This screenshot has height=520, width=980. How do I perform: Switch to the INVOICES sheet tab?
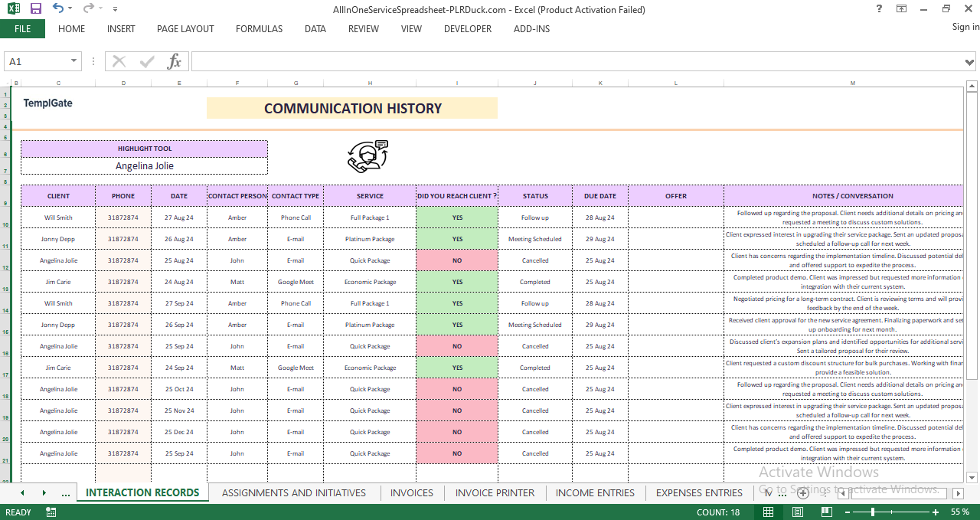tap(412, 492)
